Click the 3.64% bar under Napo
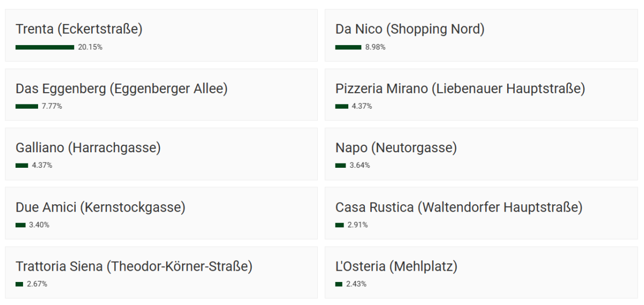The width and height of the screenshot is (644, 305). 341,166
